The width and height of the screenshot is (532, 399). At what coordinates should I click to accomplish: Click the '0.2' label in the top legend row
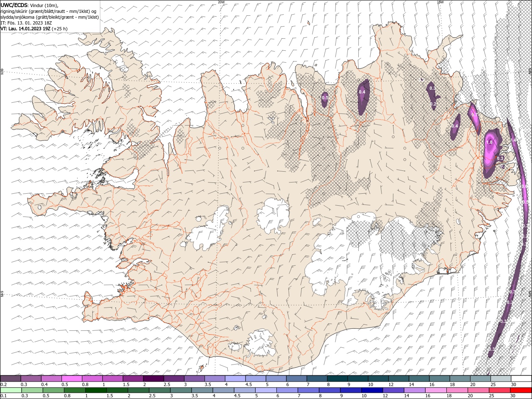click(x=3, y=384)
